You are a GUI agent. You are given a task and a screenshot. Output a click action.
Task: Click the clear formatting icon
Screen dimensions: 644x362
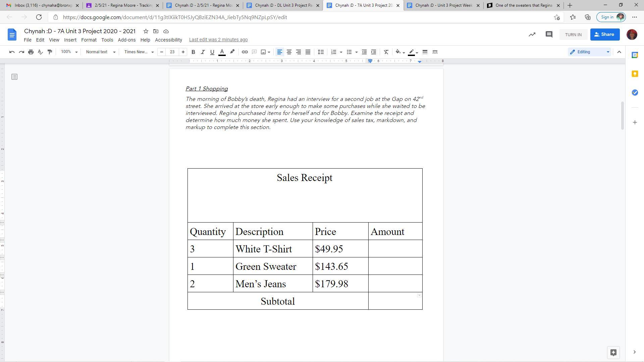pyautogui.click(x=386, y=52)
